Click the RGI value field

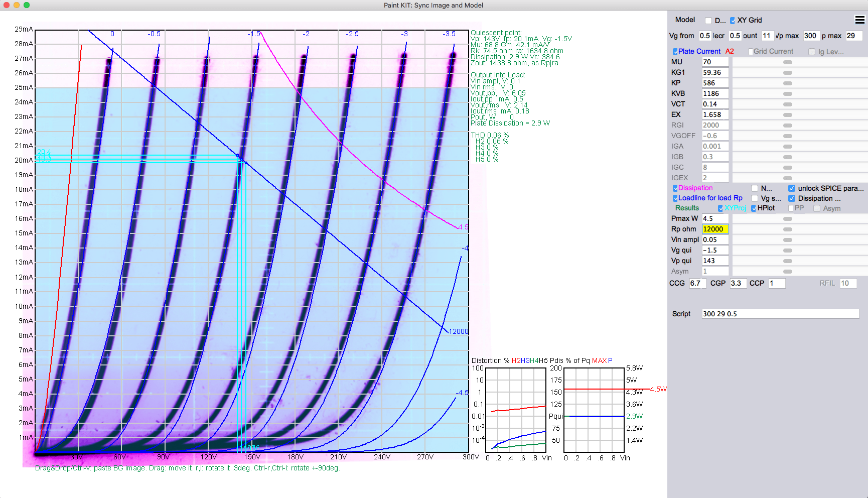coord(715,125)
